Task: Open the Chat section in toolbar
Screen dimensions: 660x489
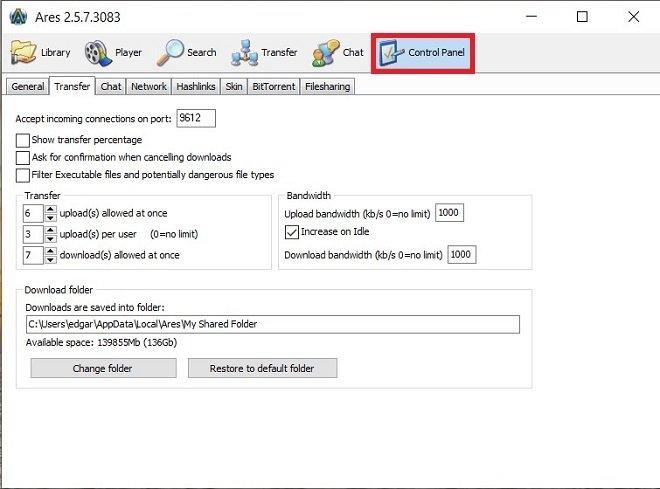Action: pyautogui.click(x=337, y=53)
